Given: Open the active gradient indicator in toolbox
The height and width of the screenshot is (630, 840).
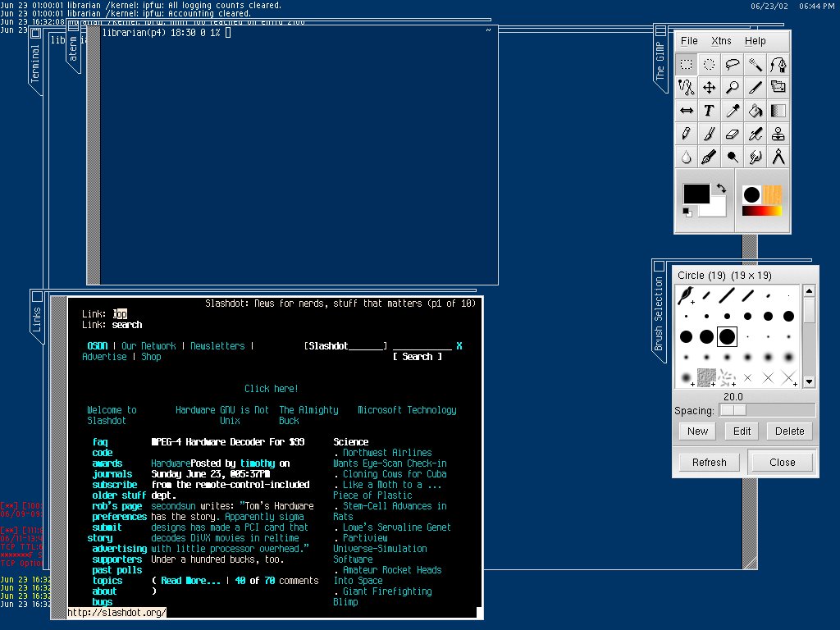Looking at the screenshot, I should 762,211.
